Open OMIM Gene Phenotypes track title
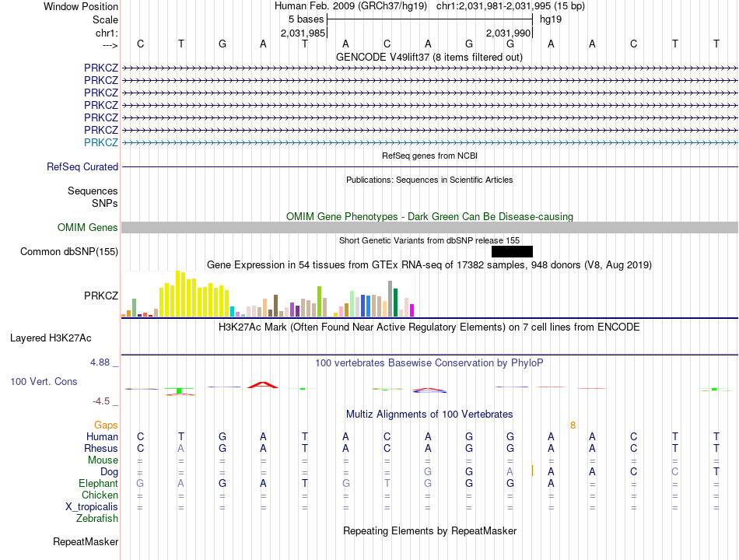This screenshot has width=739, height=560. click(429, 217)
